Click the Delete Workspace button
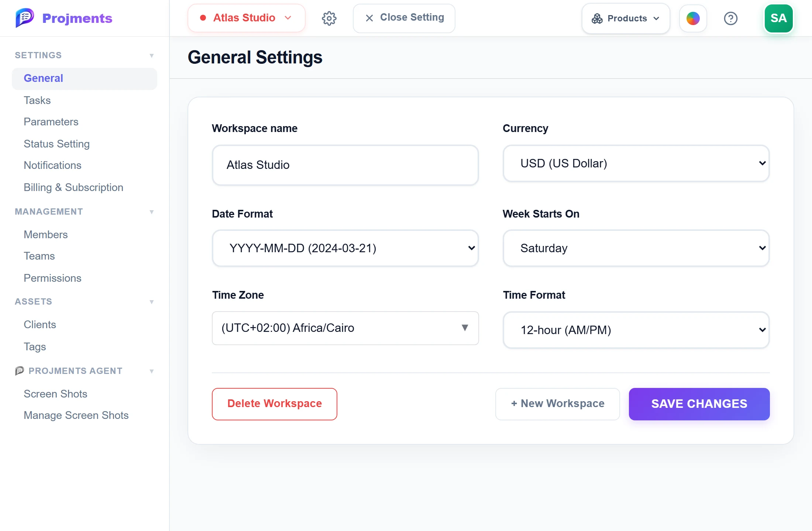 coord(274,404)
